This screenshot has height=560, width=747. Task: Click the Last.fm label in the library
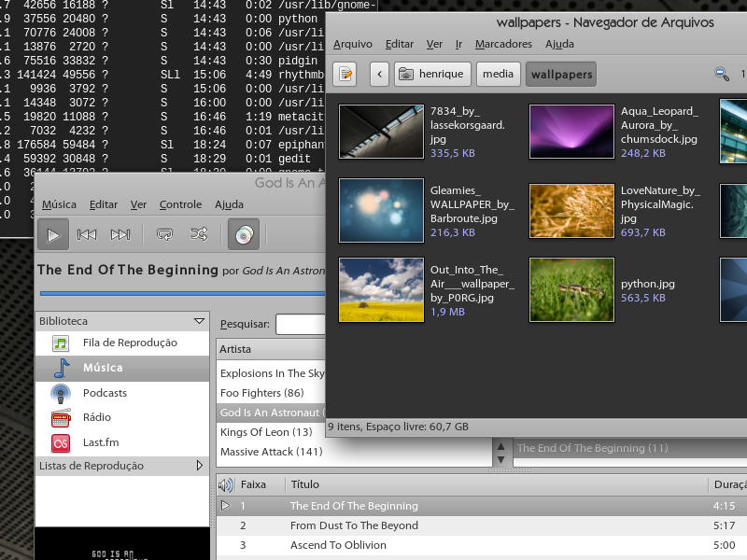[101, 442]
